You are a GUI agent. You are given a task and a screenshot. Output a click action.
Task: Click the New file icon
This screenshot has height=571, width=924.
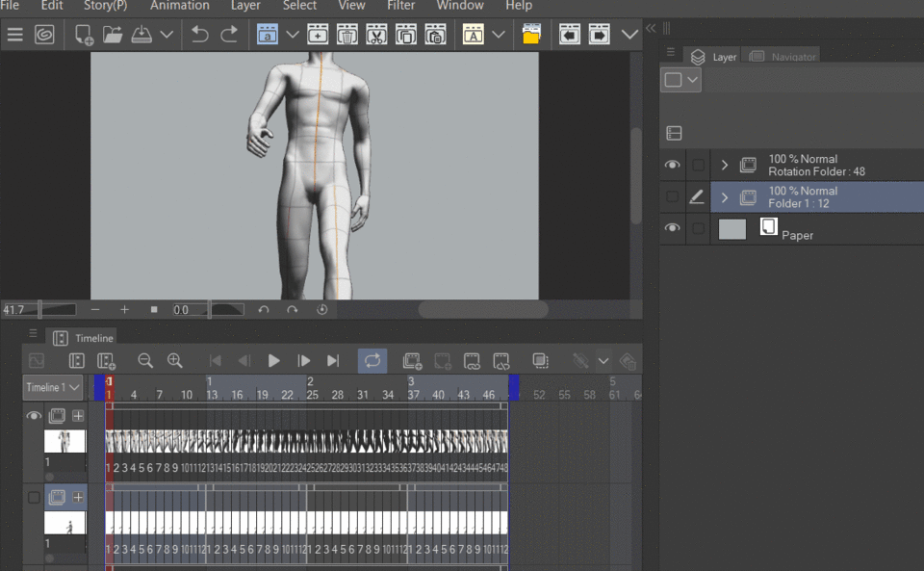click(84, 35)
